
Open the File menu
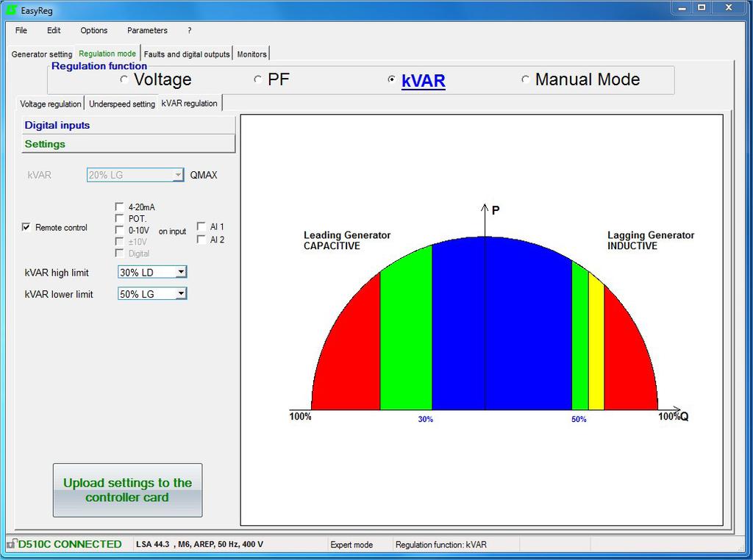(x=21, y=30)
